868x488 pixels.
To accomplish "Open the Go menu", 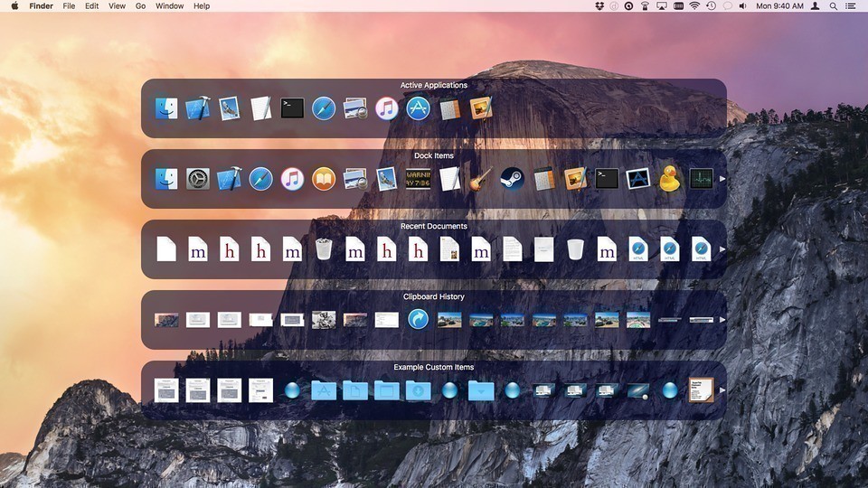I will pyautogui.click(x=141, y=6).
